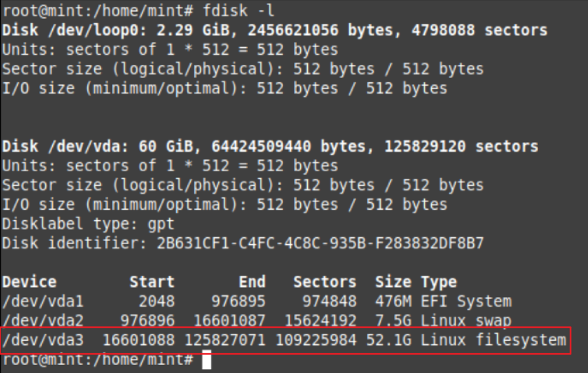This screenshot has width=588, height=373.
Task: Click the End column header
Action: point(253,282)
